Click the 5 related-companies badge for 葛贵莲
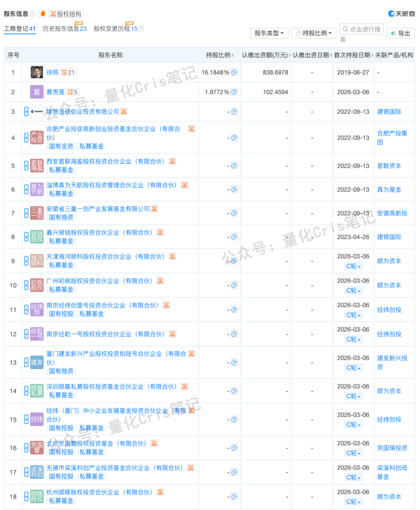Screen dimensions: 420x510 tap(72, 92)
